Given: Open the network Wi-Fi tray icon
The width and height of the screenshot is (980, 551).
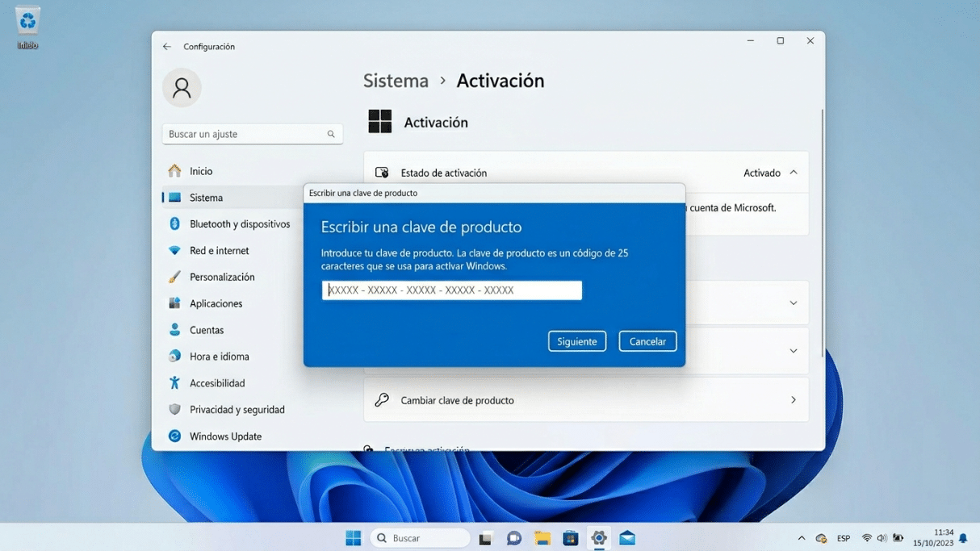Looking at the screenshot, I should (x=867, y=538).
